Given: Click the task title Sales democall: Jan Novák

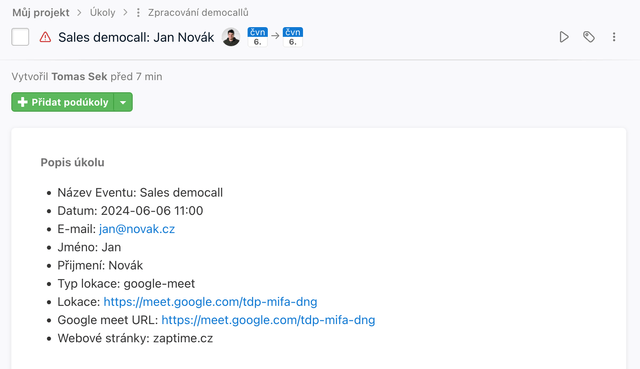Looking at the screenshot, I should tap(136, 37).
